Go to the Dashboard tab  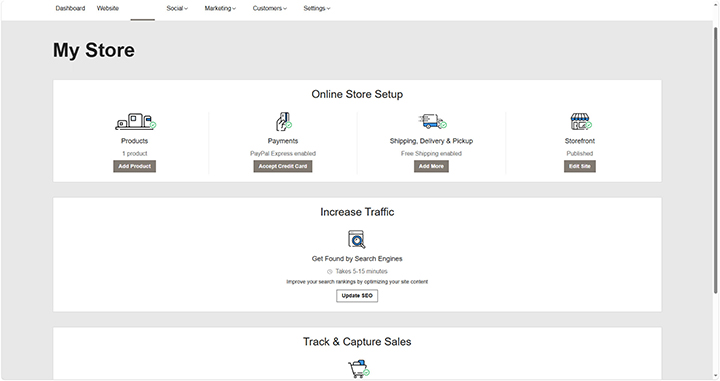tap(70, 8)
